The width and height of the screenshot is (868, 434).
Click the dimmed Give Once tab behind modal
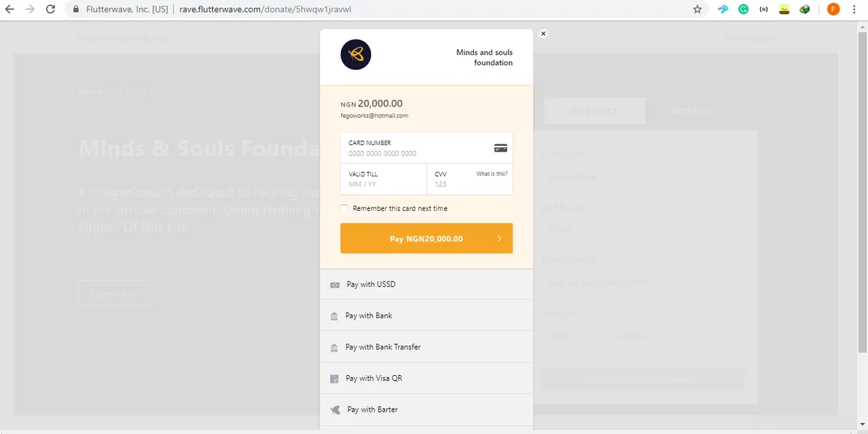pos(595,111)
